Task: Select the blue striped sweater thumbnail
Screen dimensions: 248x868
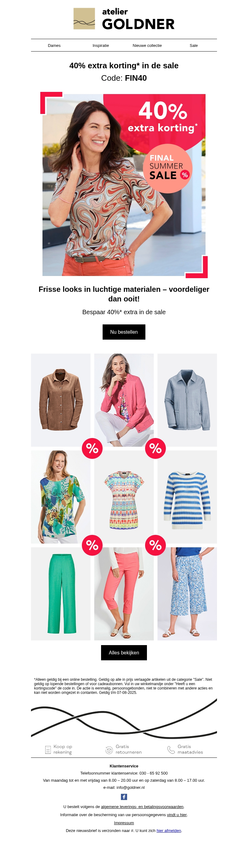Action: coord(187,497)
